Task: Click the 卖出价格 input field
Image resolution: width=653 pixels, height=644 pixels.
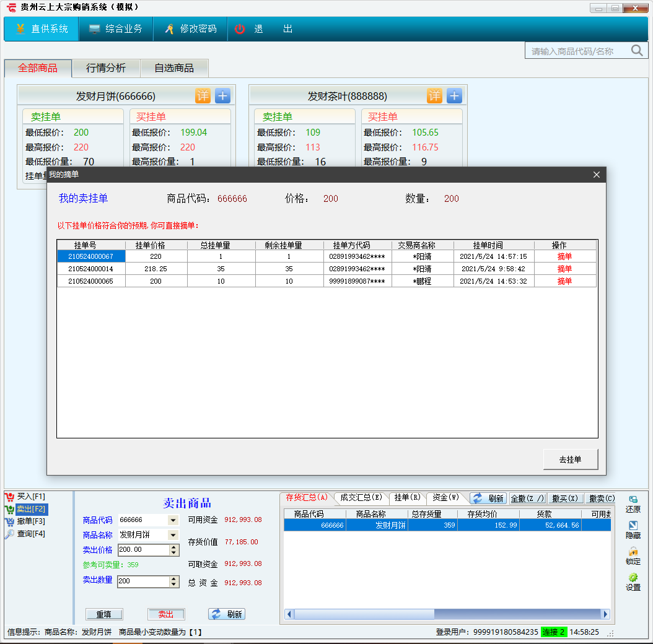Action: (144, 550)
